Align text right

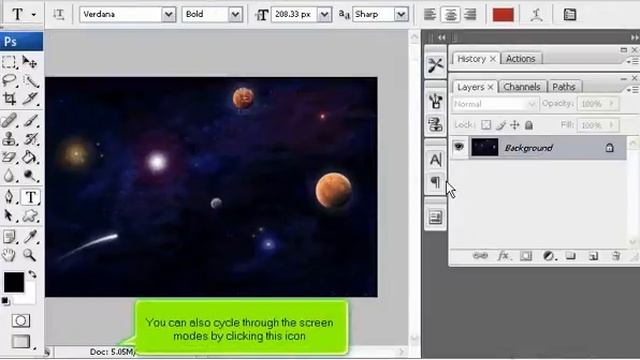pyautogui.click(x=471, y=15)
